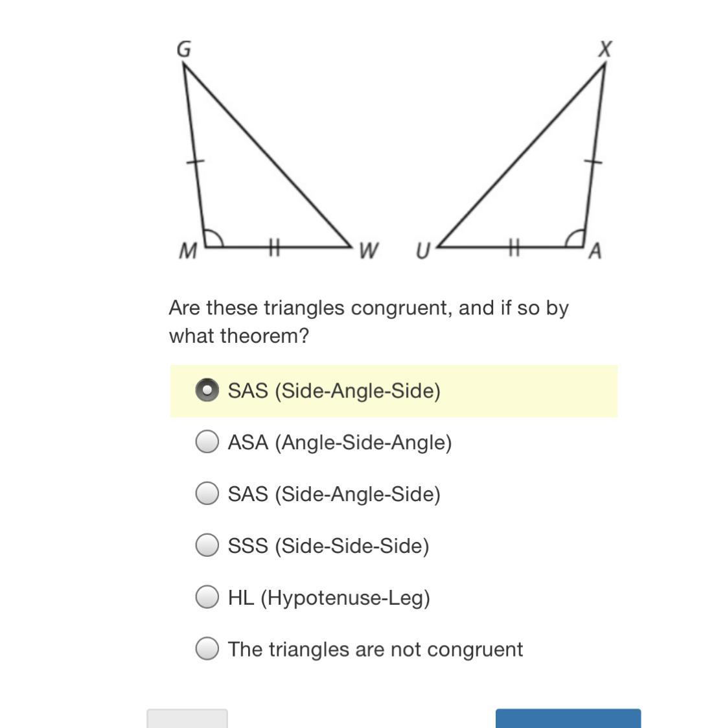The image size is (727, 728).
Task: Click the double tick mark on side UA
Action: (x=513, y=247)
